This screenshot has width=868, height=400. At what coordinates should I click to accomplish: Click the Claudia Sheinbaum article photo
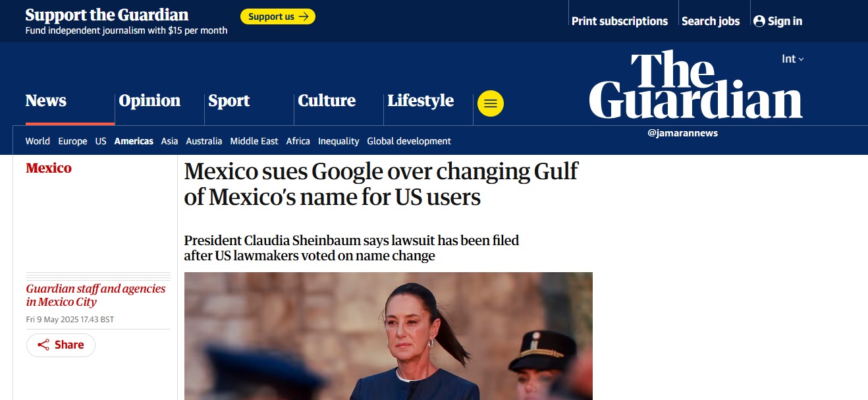point(388,336)
